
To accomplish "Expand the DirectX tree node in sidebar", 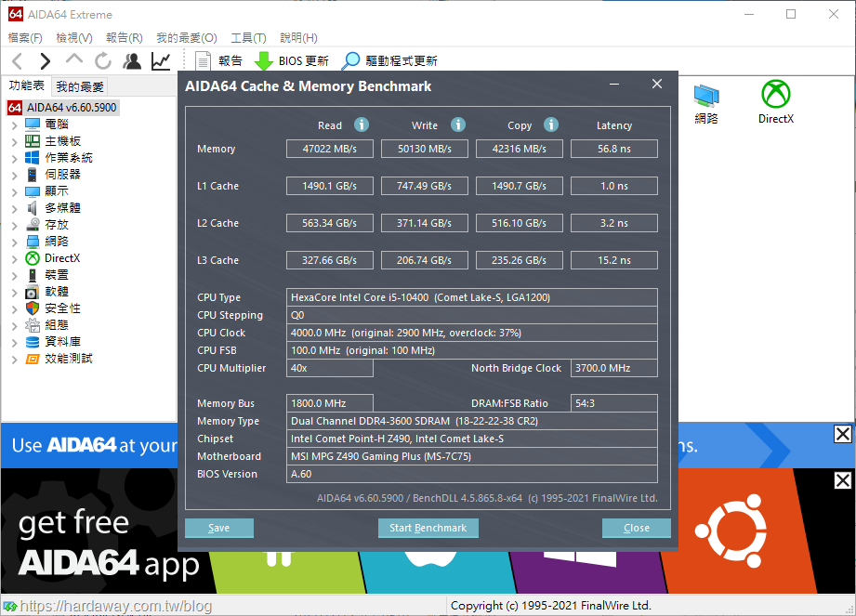I will (x=15, y=258).
